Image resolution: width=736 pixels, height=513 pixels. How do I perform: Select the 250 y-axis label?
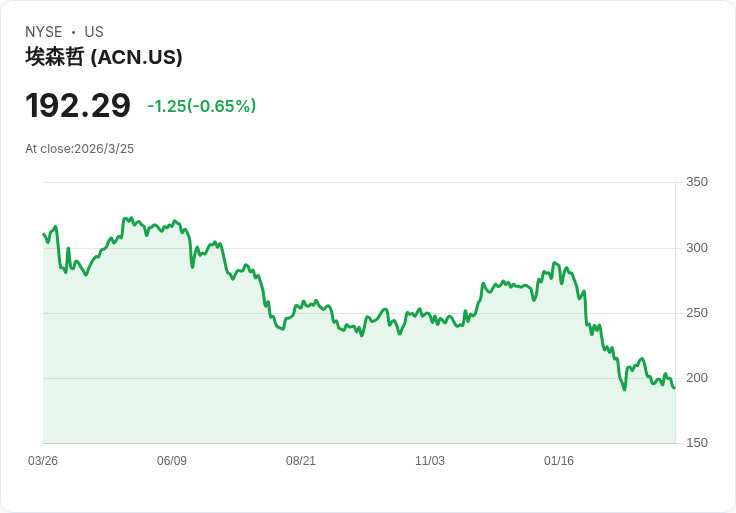[x=697, y=313]
